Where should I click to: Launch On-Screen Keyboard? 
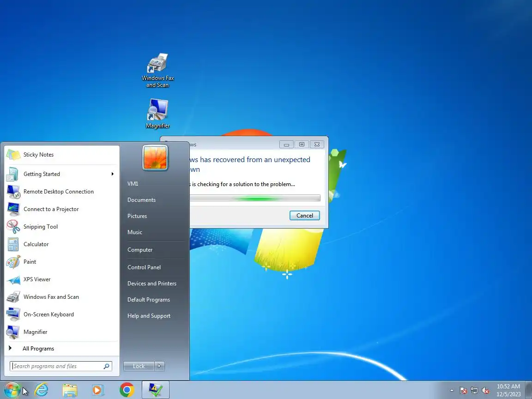pos(62,314)
